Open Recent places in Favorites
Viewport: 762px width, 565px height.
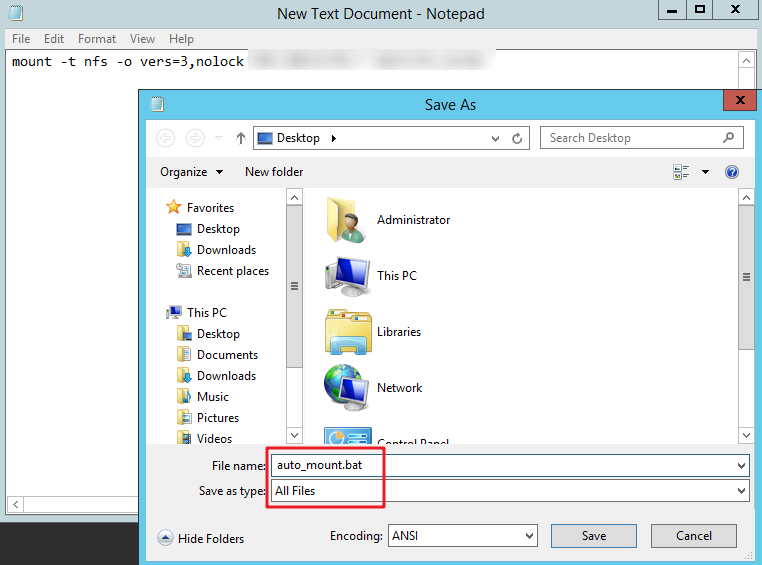coord(223,271)
